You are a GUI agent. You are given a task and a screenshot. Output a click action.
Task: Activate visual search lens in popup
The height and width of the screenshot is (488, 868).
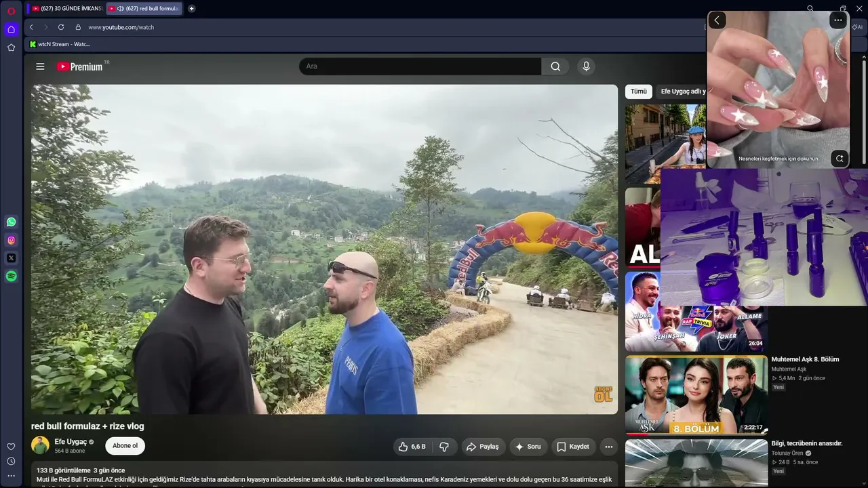(x=840, y=159)
